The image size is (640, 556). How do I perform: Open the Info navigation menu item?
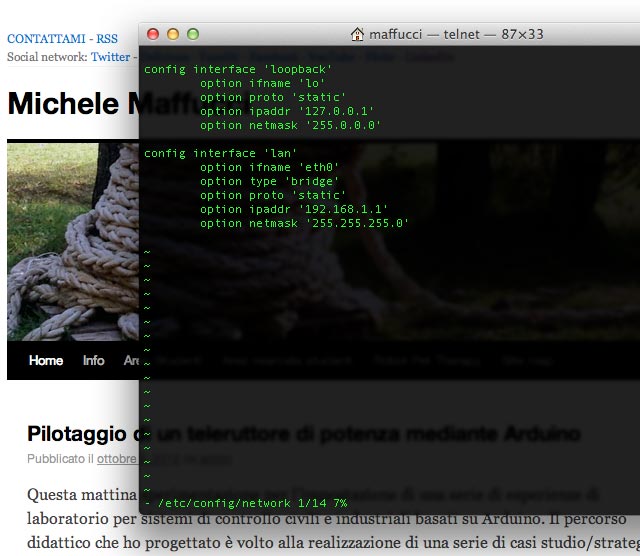tap(93, 360)
